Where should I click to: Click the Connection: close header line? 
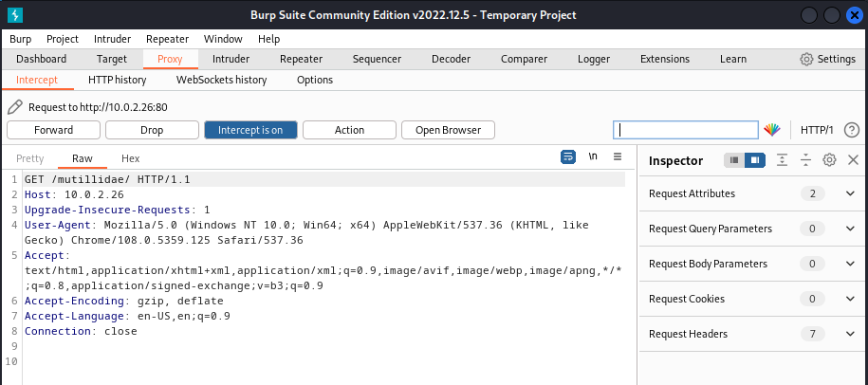pos(81,331)
